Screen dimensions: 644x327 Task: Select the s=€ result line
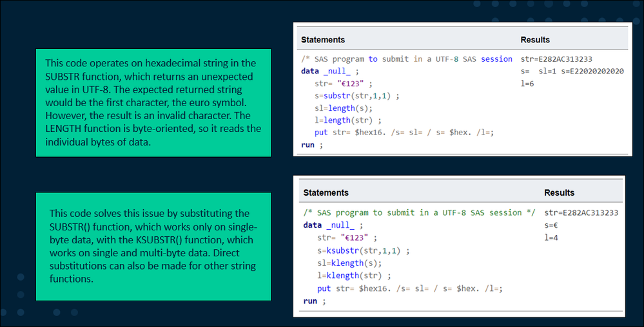[x=552, y=225]
